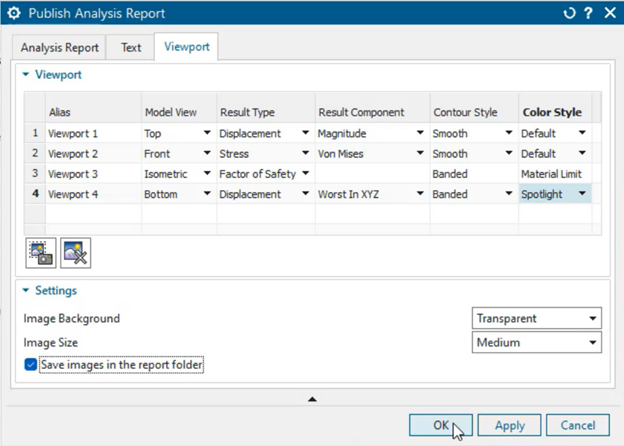Click the Viewport 3 alias cell

[94, 173]
